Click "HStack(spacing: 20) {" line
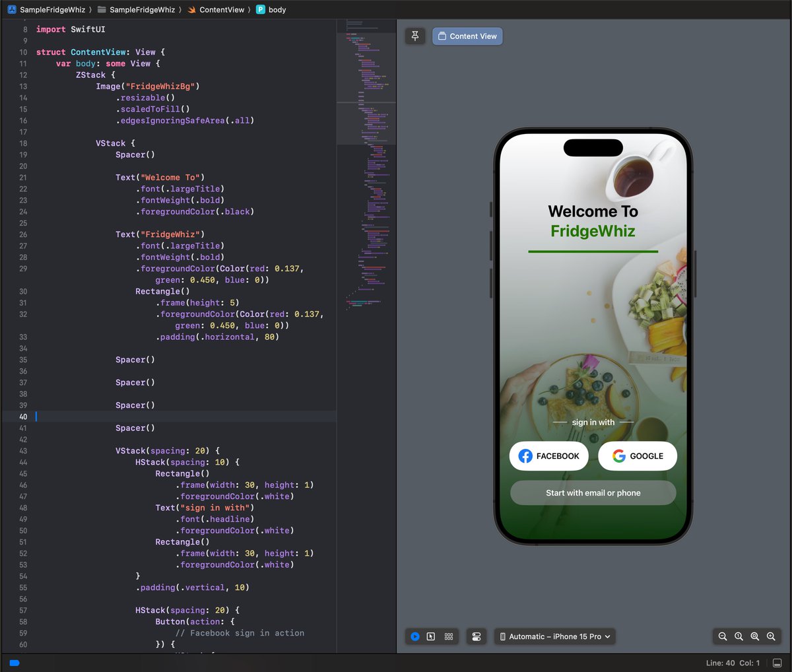 point(187,611)
